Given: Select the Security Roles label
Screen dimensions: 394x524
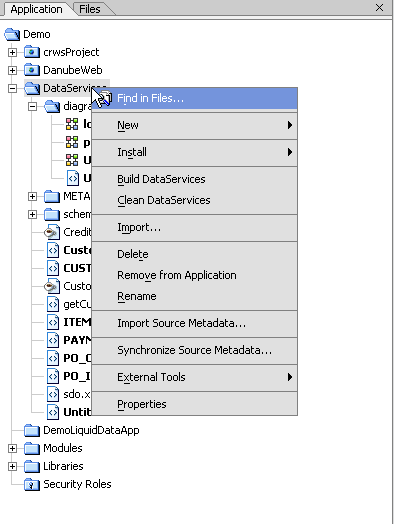Looking at the screenshot, I should tap(77, 485).
